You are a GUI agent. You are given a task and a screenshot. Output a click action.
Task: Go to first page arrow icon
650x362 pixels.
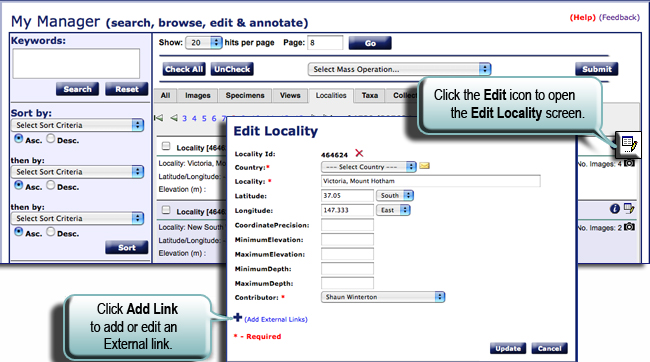coord(158,118)
